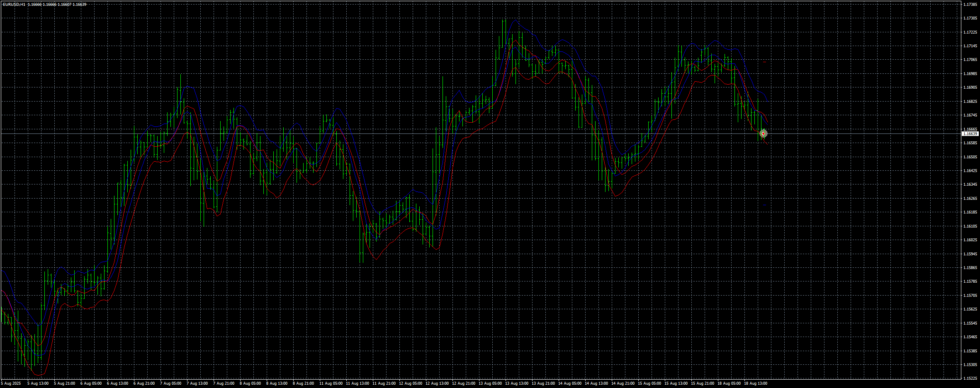Click the '6 Aug 13:00' time label
The height and width of the screenshot is (388, 980).
(117, 383)
